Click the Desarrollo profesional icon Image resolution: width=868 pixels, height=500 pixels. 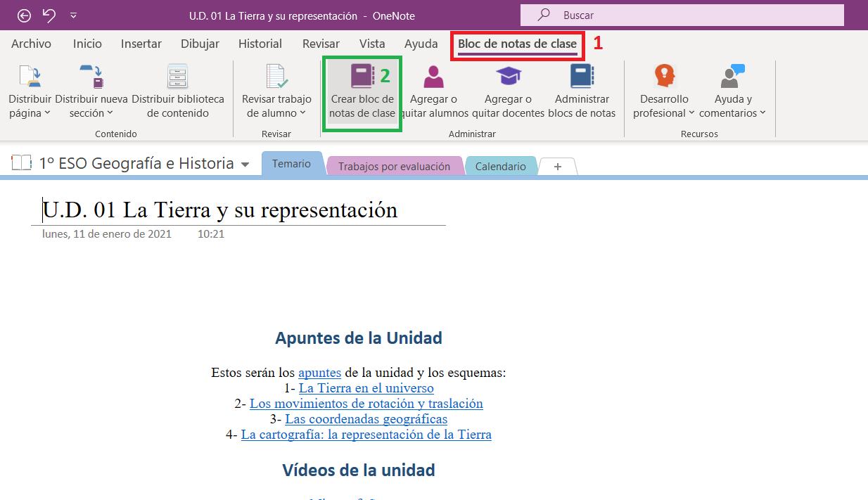pyautogui.click(x=664, y=76)
